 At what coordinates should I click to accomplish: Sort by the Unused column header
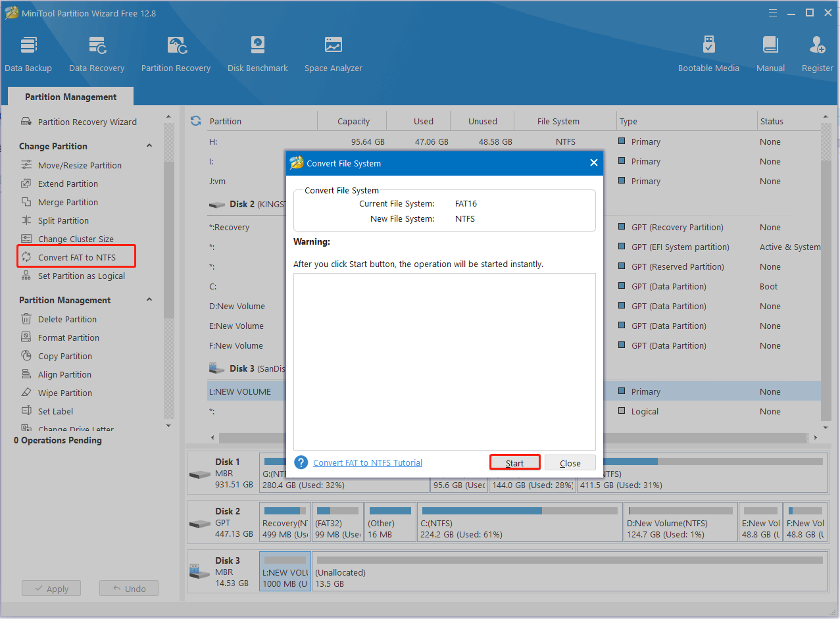point(482,121)
